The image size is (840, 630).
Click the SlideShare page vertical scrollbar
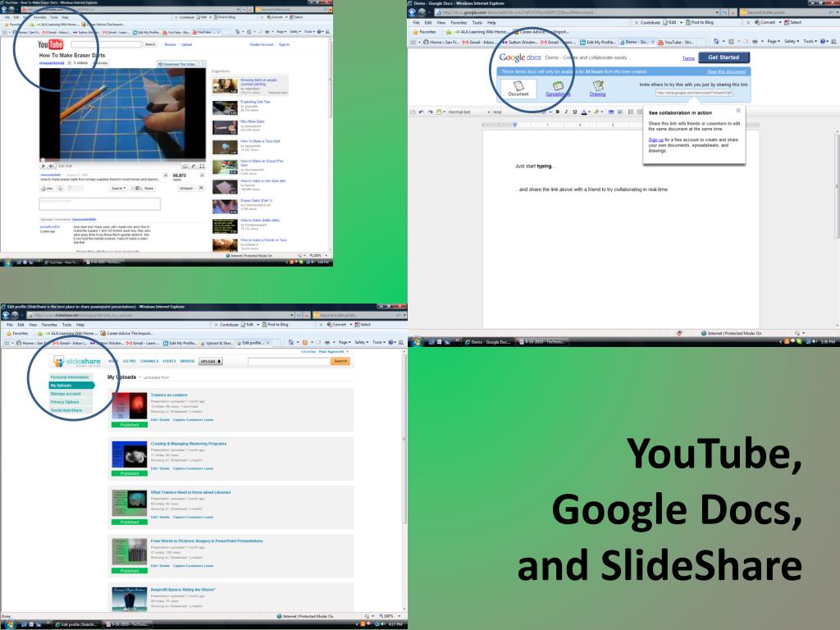[x=404, y=479]
